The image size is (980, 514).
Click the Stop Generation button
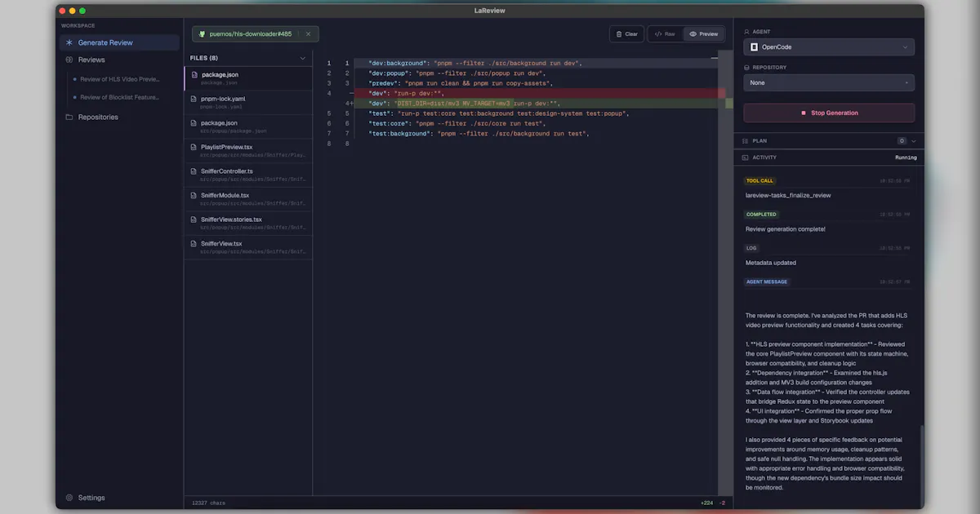point(829,113)
